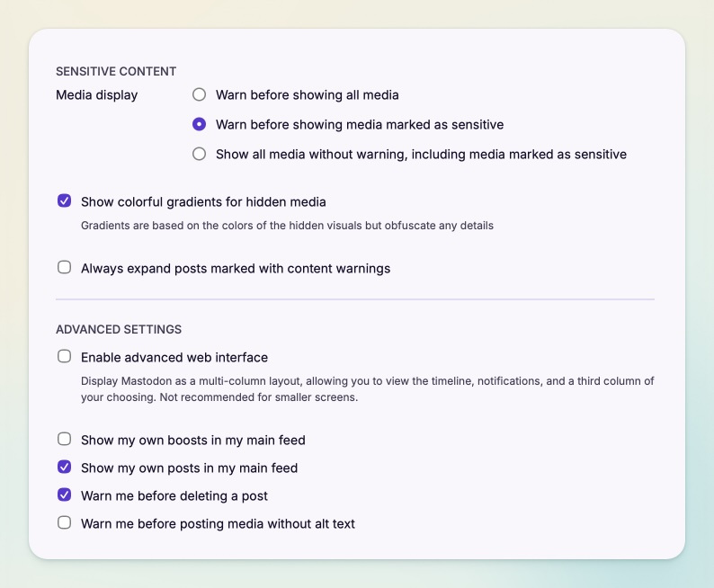714x588 pixels.
Task: Select 'Warn before showing all media' radio
Action: tap(199, 94)
